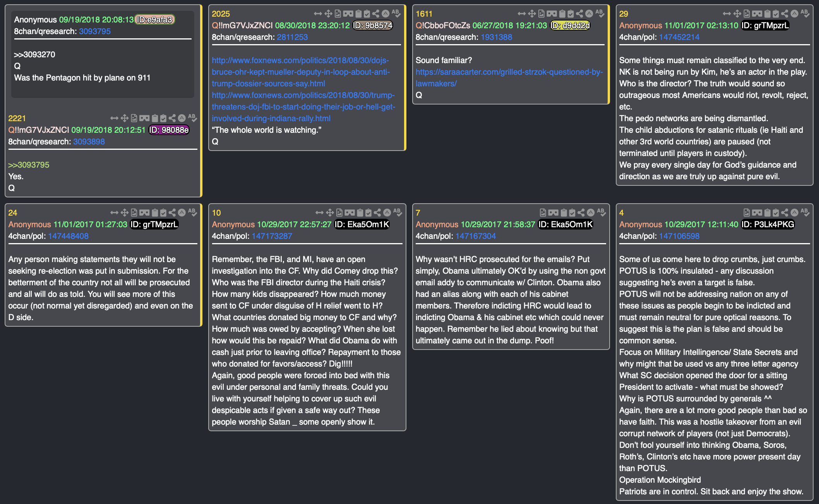Click the clipboard checkmark icon on post 2025
Image resolution: width=819 pixels, height=504 pixels.
click(x=367, y=14)
